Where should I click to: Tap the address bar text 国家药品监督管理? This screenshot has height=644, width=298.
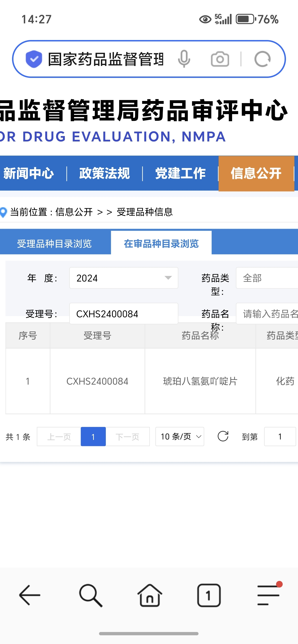point(106,59)
